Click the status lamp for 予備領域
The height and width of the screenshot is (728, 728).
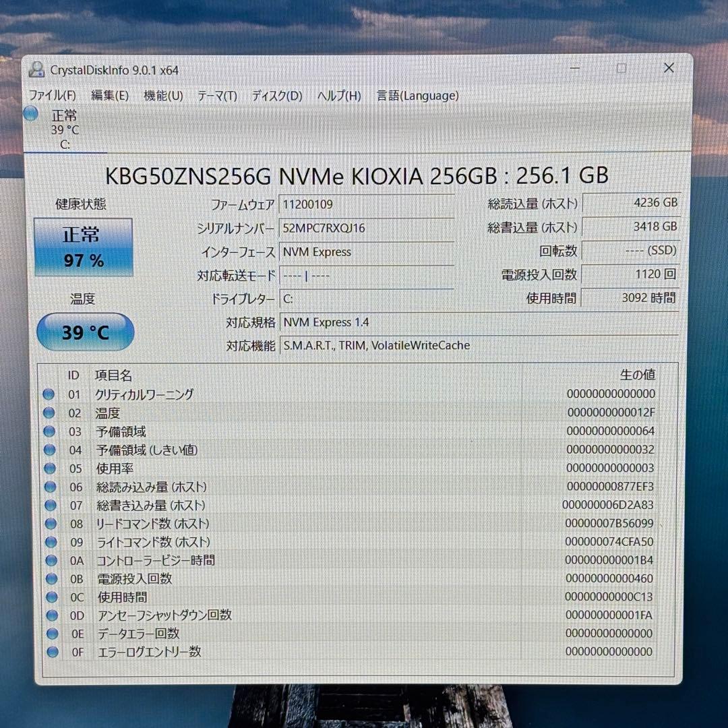pos(51,431)
